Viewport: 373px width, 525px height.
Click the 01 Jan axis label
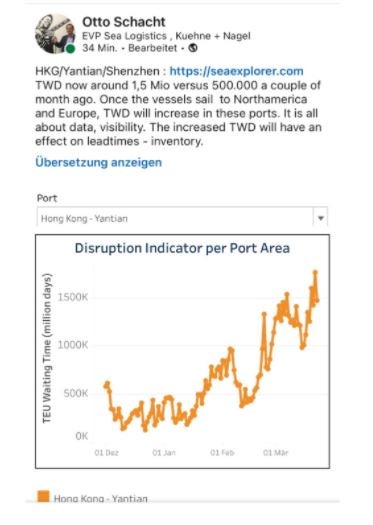pyautogui.click(x=164, y=453)
